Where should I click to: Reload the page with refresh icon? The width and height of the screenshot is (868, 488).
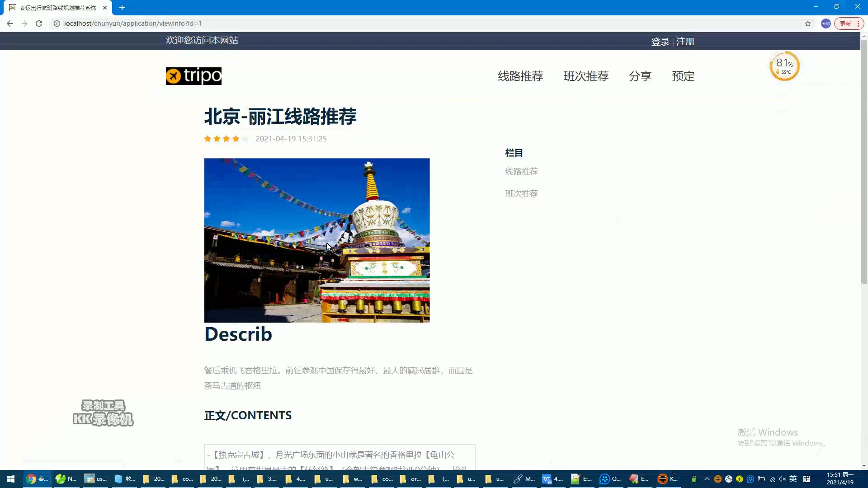[x=39, y=23]
